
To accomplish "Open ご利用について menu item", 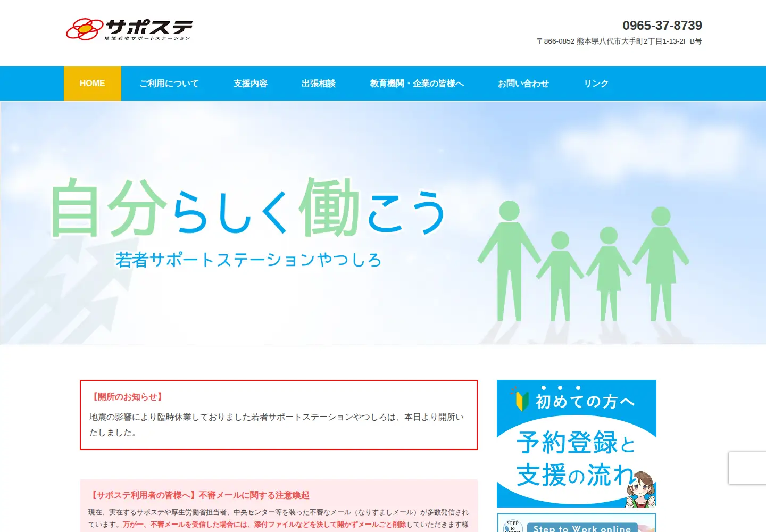I will pos(169,84).
